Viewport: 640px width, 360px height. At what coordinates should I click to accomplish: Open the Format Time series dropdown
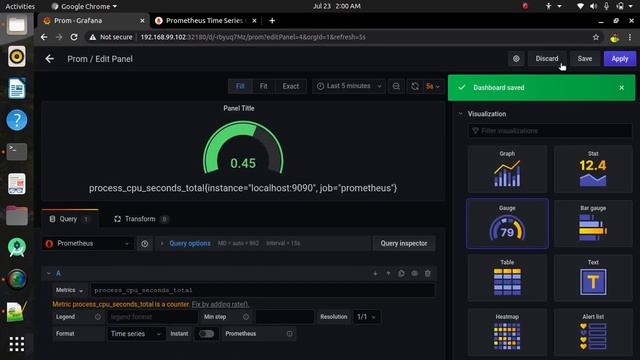(136, 334)
